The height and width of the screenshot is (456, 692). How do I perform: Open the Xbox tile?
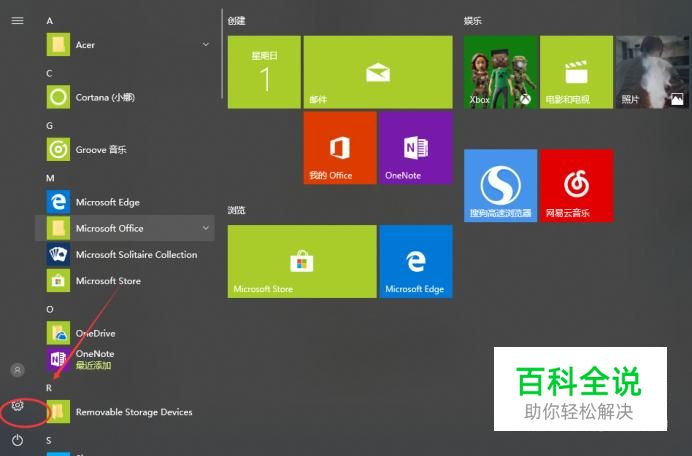[500, 72]
